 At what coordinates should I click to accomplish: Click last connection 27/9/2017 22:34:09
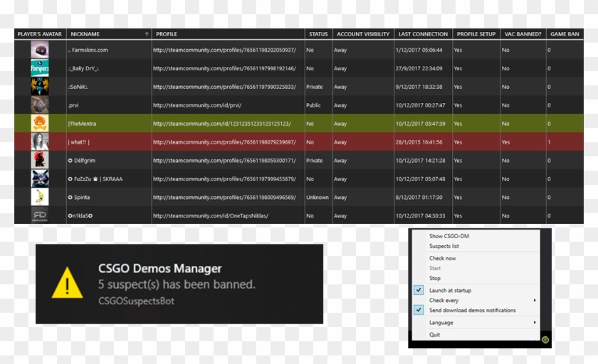point(419,68)
